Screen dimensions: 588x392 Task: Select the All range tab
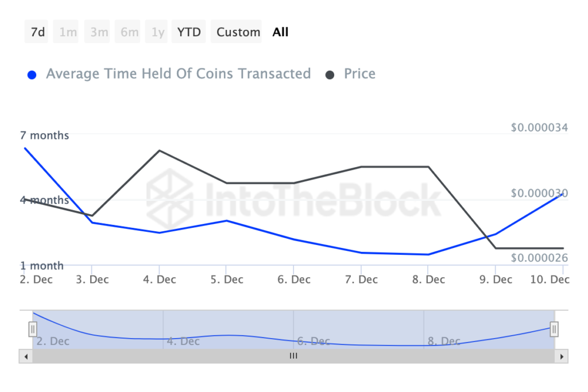(281, 32)
